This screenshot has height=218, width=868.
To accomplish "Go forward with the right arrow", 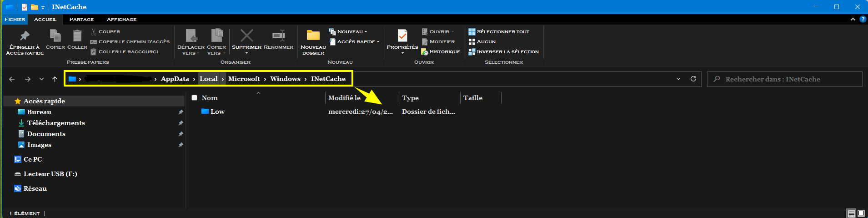I will tap(28, 79).
